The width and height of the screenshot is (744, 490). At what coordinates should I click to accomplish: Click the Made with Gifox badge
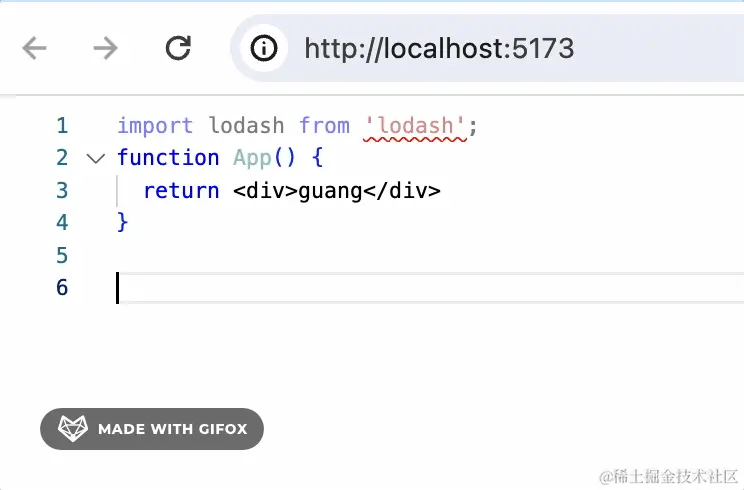(152, 429)
